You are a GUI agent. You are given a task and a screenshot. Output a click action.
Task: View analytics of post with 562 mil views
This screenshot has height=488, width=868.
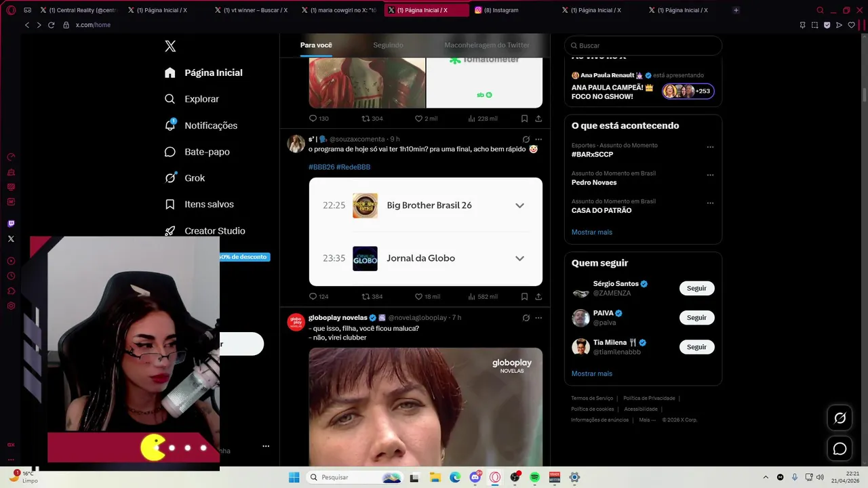483,296
